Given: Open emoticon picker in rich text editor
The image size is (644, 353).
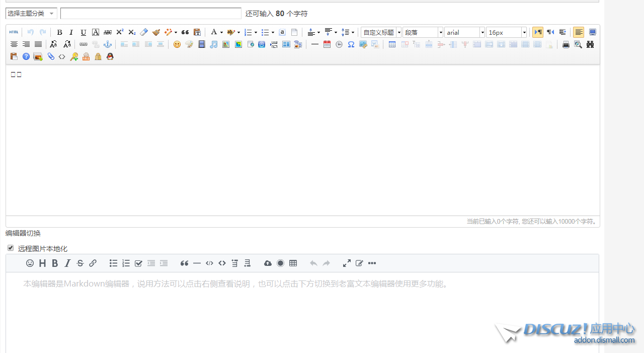Looking at the screenshot, I should [x=177, y=44].
